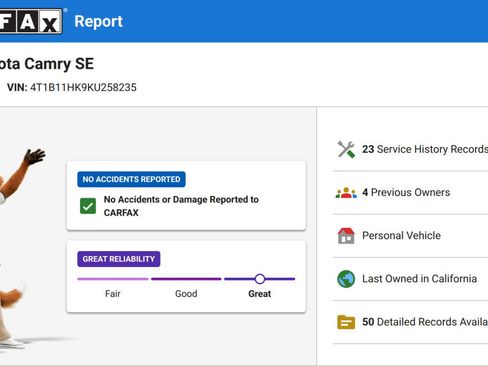Click the Fair segment of reliability bar
Viewport: 488px width, 366px height.
(113, 279)
